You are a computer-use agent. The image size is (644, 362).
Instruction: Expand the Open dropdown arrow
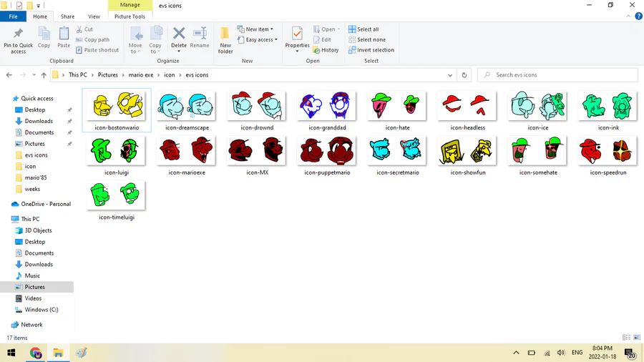pyautogui.click(x=338, y=29)
